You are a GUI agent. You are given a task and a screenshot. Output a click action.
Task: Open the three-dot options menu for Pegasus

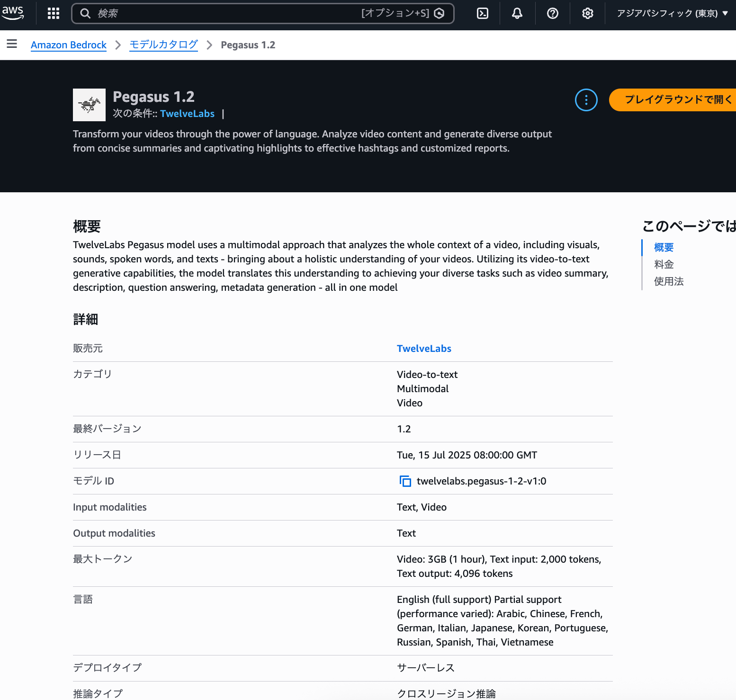click(586, 100)
